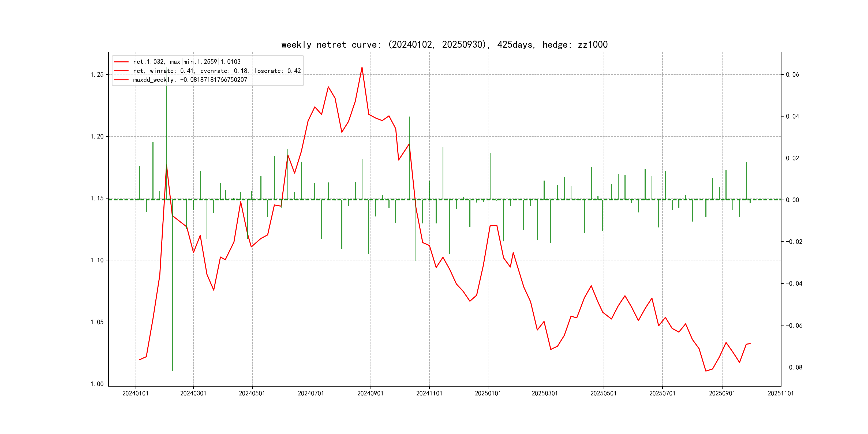Click x-axis label 20240901
The image size is (868, 434).
[x=370, y=393]
